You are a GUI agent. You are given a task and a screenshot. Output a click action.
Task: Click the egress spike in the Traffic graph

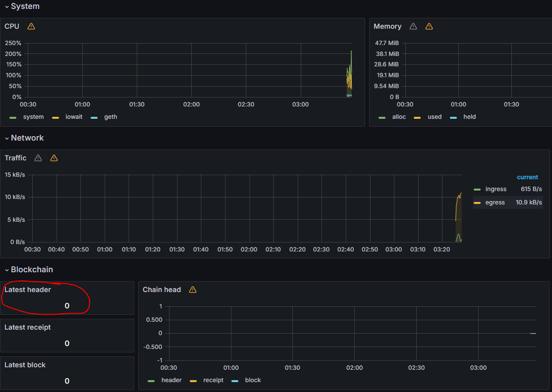[x=458, y=206]
